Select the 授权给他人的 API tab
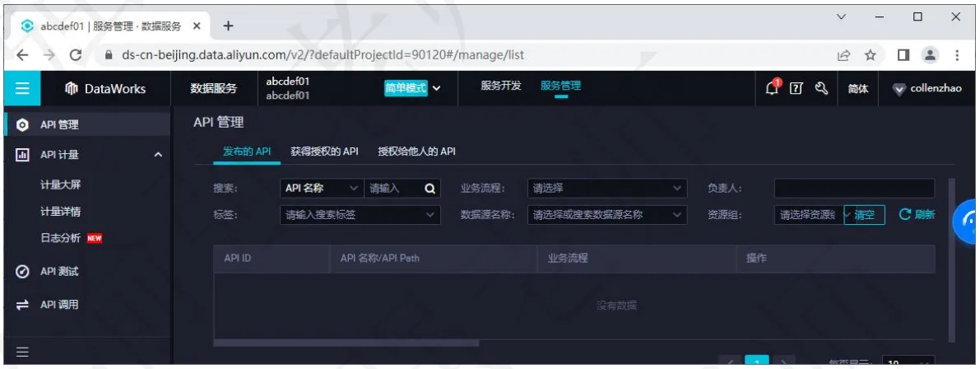This screenshot has width=980, height=369. [x=417, y=152]
